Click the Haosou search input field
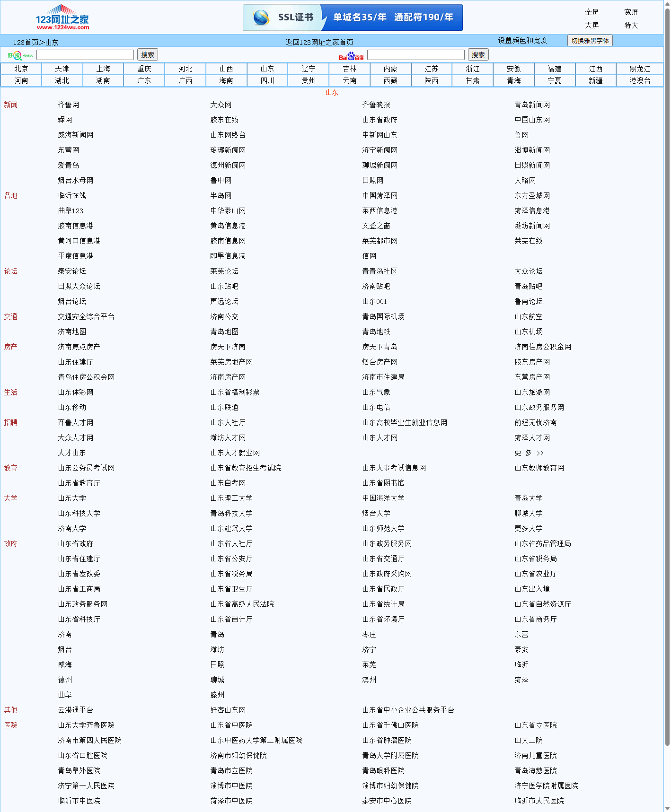The image size is (671, 812). click(x=85, y=55)
